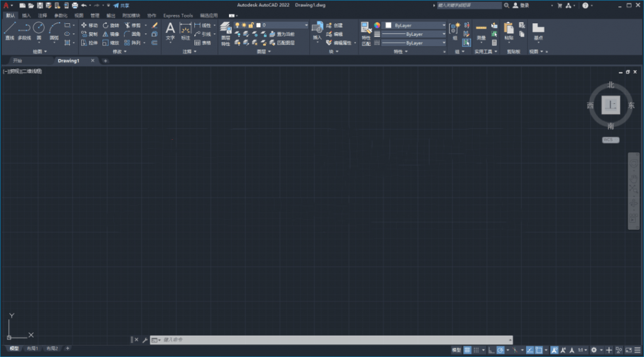Switch to the 注释 ribbon tab

click(x=42, y=15)
